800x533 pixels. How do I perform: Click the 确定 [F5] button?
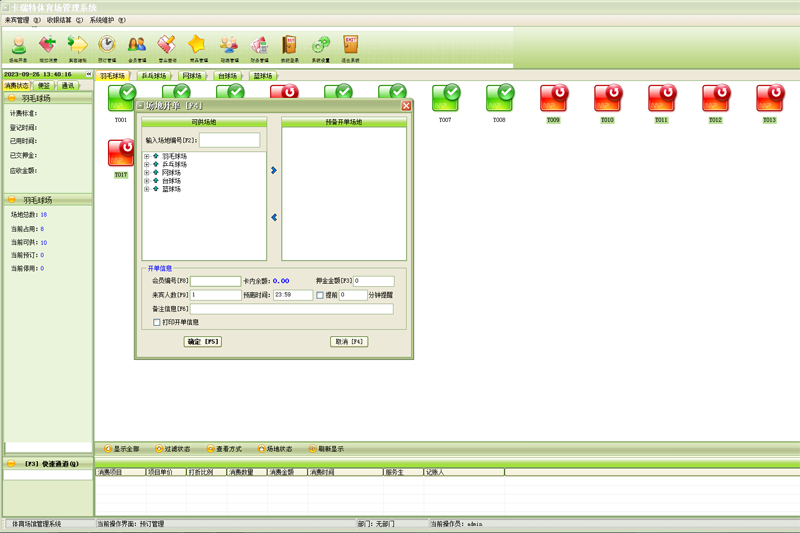pyautogui.click(x=203, y=342)
